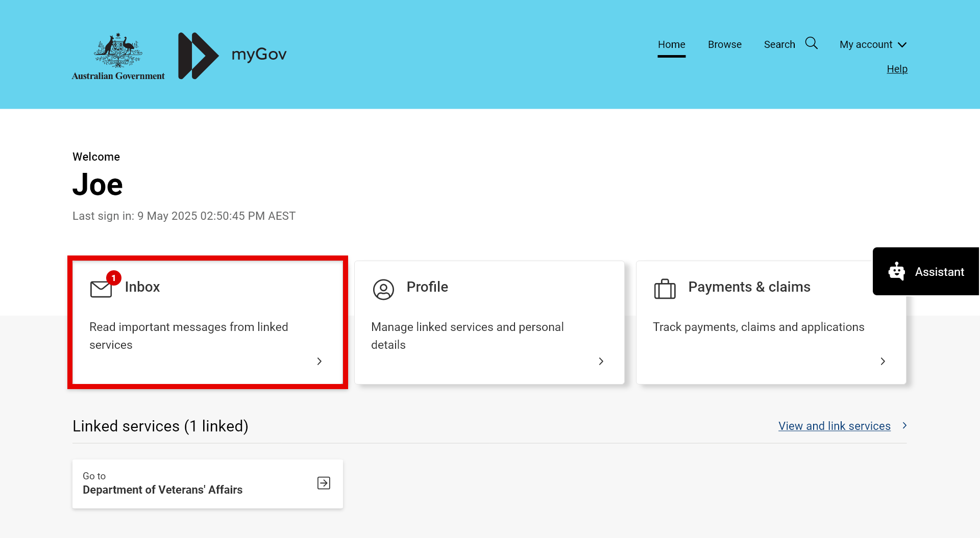Image resolution: width=980 pixels, height=538 pixels.
Task: Click the myGov logo
Action: click(x=233, y=55)
